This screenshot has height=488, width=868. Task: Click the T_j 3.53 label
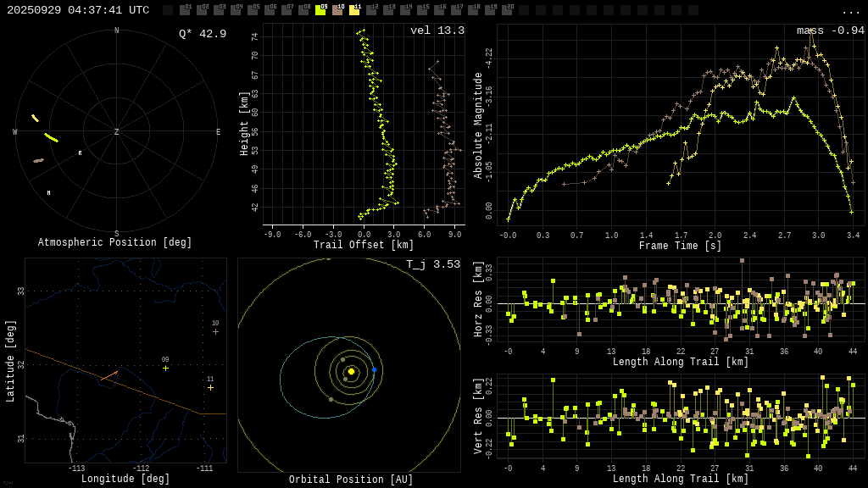tap(432, 264)
